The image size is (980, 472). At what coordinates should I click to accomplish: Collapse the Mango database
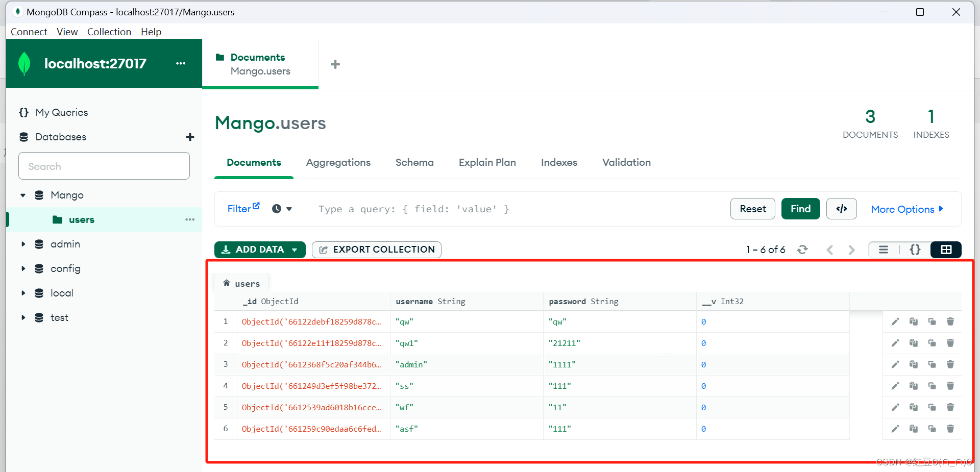coord(23,195)
